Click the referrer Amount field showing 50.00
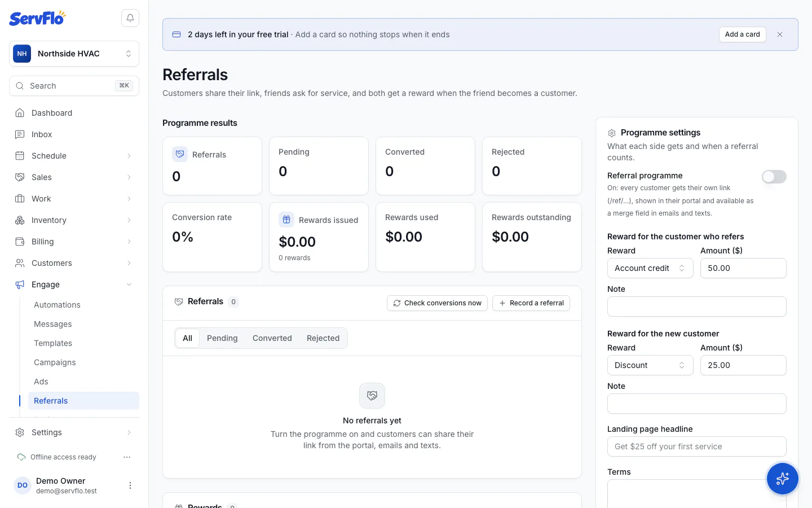 [x=743, y=268]
